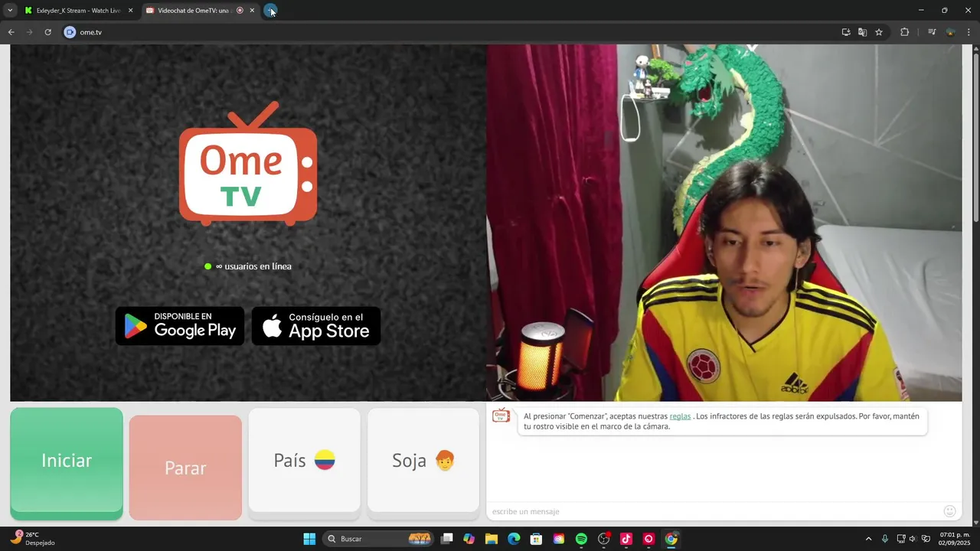
Task: Click the translate page icon
Action: (x=862, y=32)
